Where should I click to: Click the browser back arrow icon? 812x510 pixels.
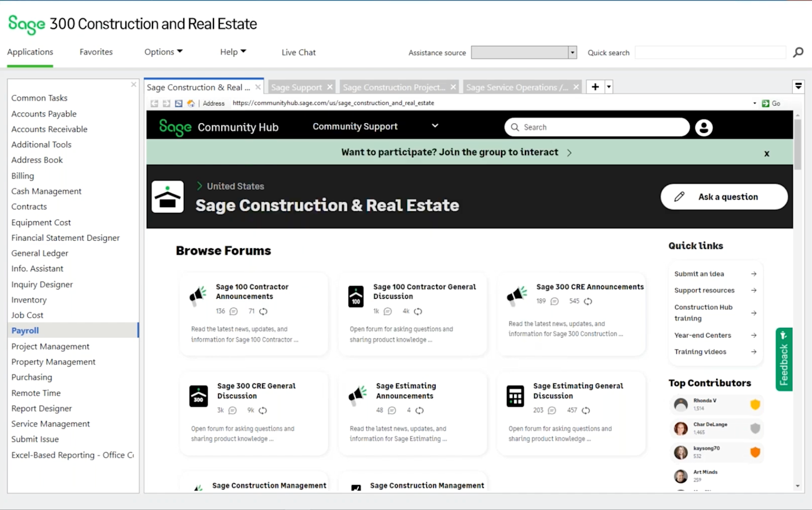(x=154, y=103)
